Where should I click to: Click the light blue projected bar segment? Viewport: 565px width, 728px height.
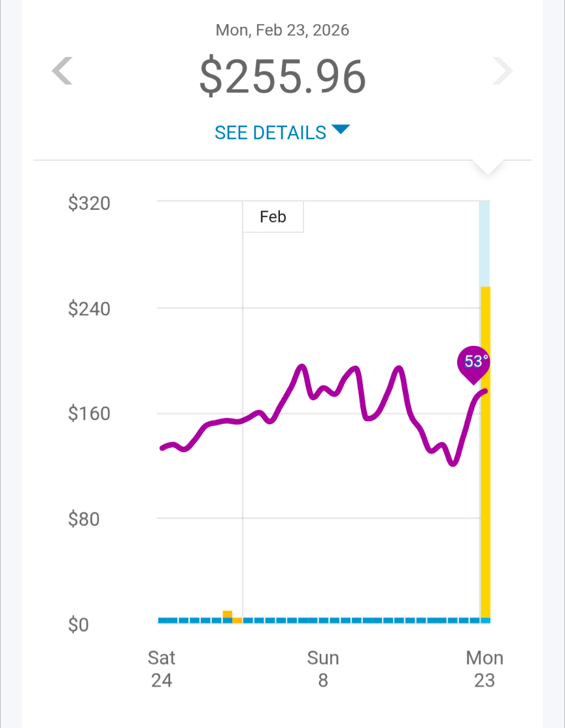click(485, 243)
